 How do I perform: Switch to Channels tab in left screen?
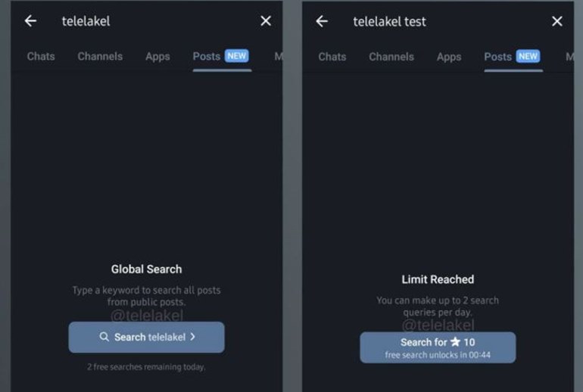[100, 57]
